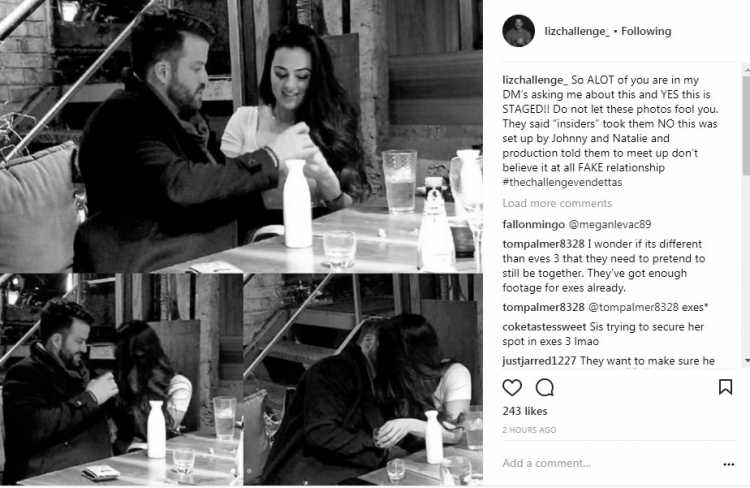This screenshot has width=750, height=488.
Task: Open lizchallenge_ profile avatar picture
Action: click(518, 31)
